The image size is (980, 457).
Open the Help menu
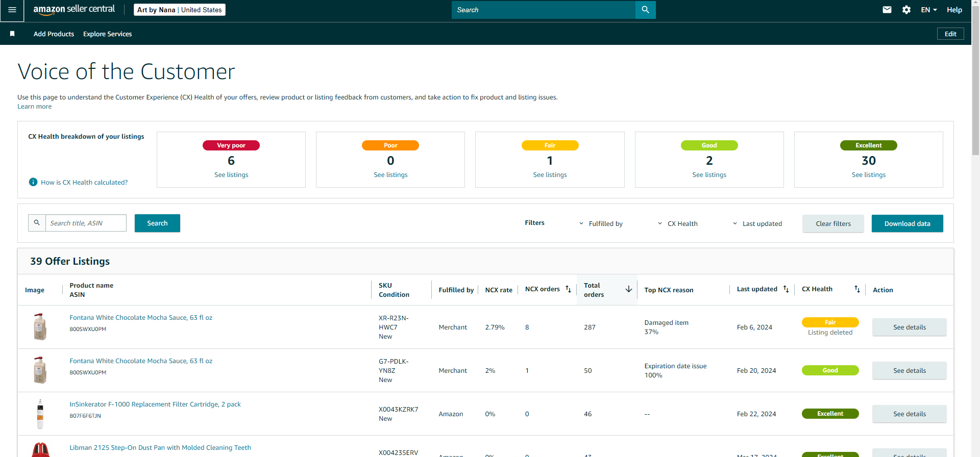(954, 10)
